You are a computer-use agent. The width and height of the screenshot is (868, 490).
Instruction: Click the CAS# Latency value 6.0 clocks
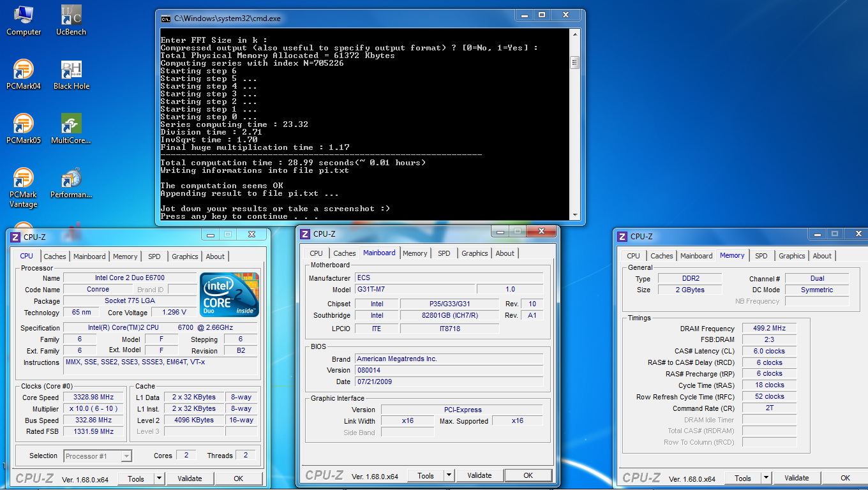(769, 351)
